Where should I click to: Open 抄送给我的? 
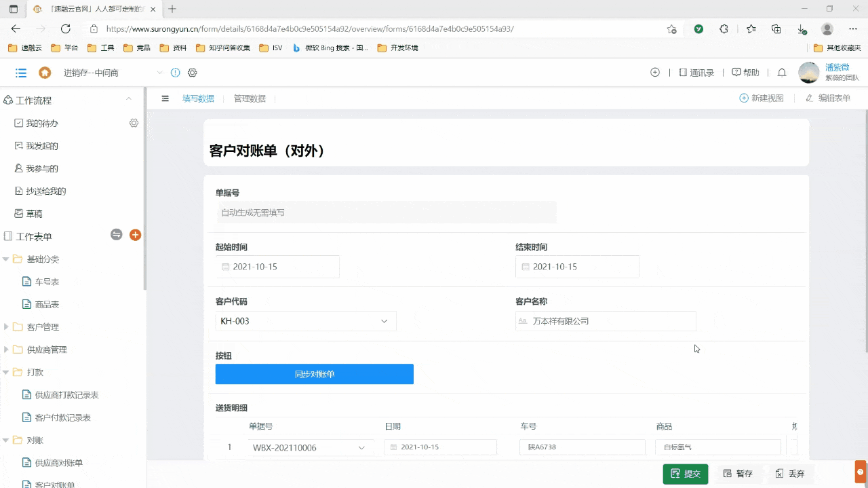40,191
